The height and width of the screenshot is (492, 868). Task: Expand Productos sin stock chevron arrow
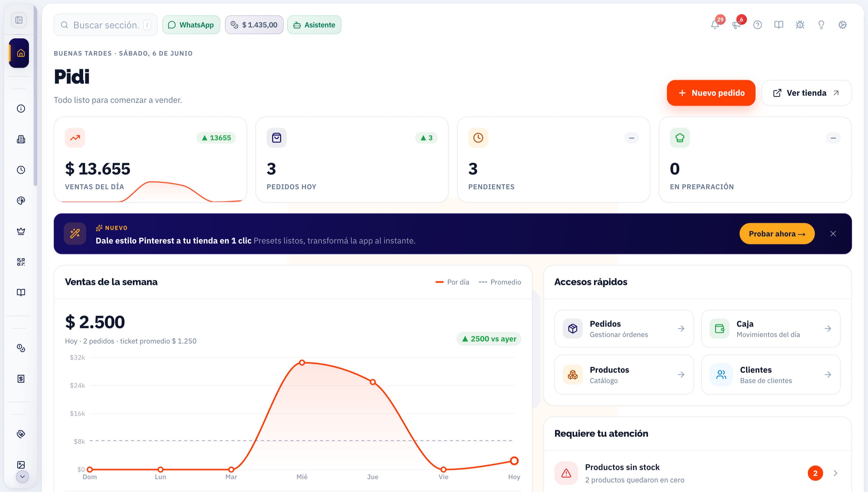click(x=836, y=473)
